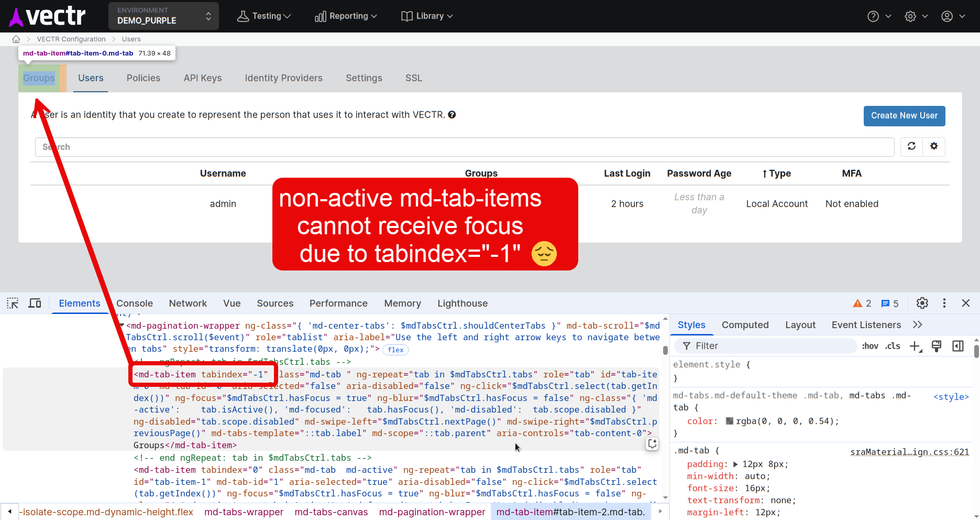Screen dimensions: 980x520
Task: Click the rgba color swatch in Styles
Action: click(729, 421)
